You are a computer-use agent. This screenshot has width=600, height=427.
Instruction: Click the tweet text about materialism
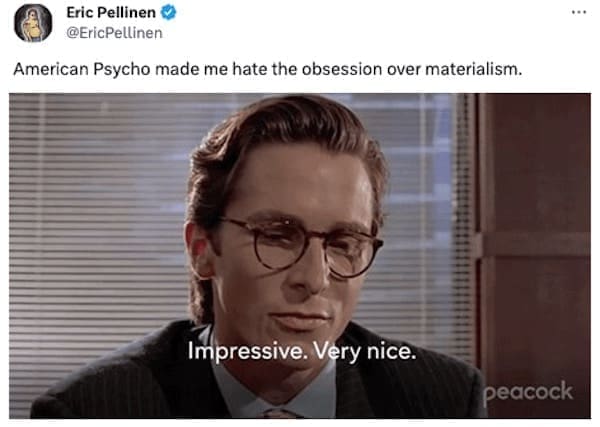pos(268,69)
